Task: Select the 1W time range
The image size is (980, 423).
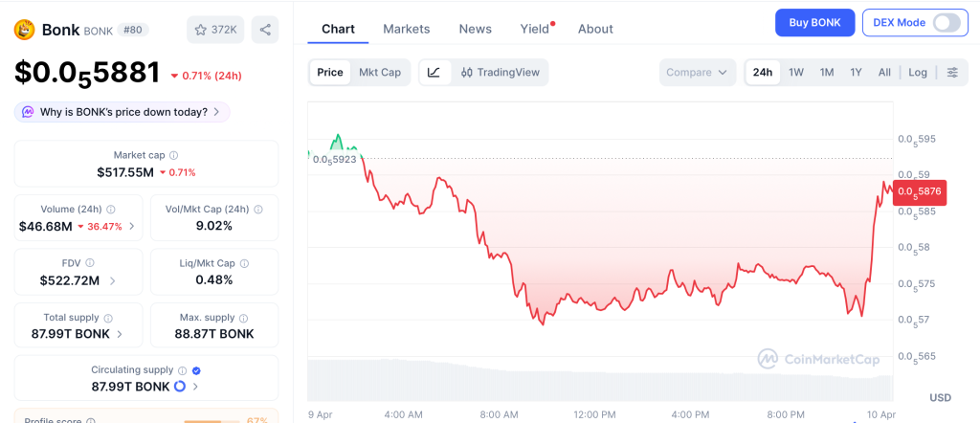Action: (x=795, y=72)
